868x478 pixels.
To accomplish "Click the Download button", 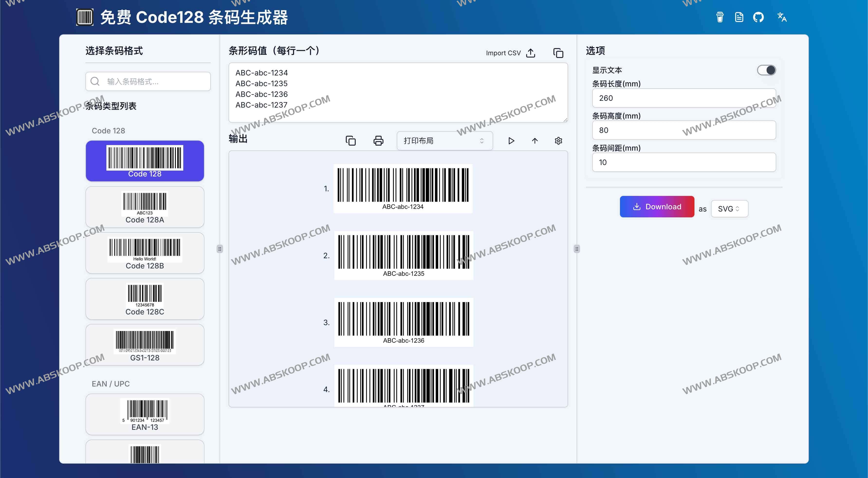I will (656, 206).
